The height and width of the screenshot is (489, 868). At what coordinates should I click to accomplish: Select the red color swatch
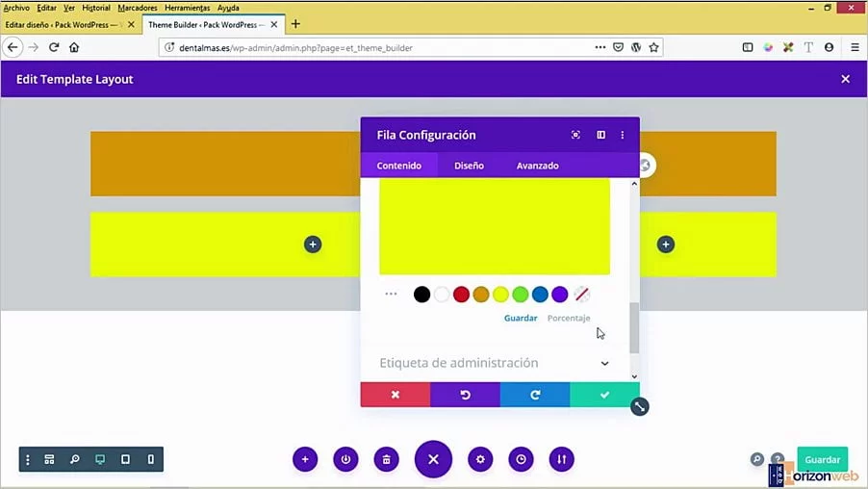coord(461,295)
